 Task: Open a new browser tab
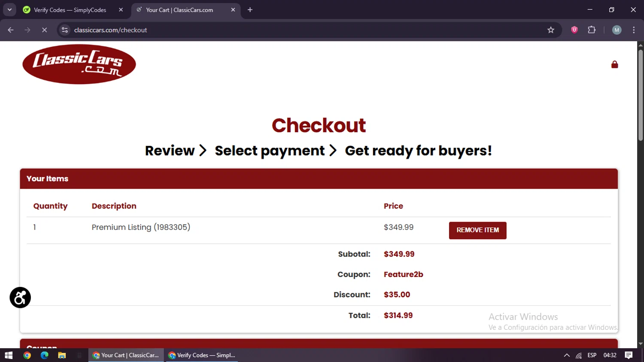tap(250, 10)
